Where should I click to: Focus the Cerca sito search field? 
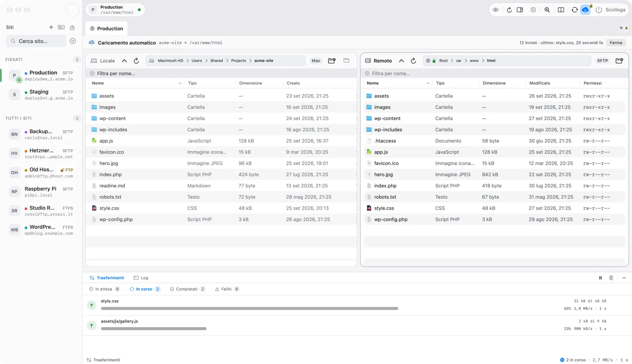[x=36, y=41]
